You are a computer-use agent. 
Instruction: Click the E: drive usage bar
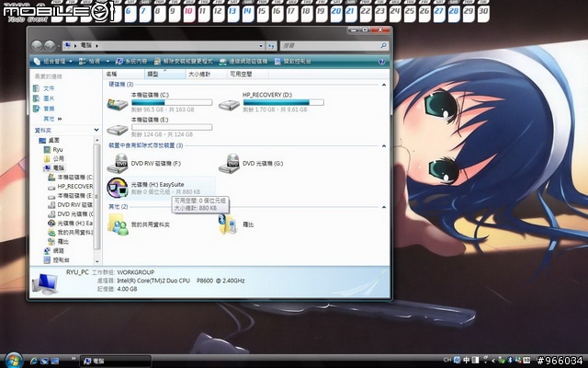pyautogui.click(x=172, y=127)
